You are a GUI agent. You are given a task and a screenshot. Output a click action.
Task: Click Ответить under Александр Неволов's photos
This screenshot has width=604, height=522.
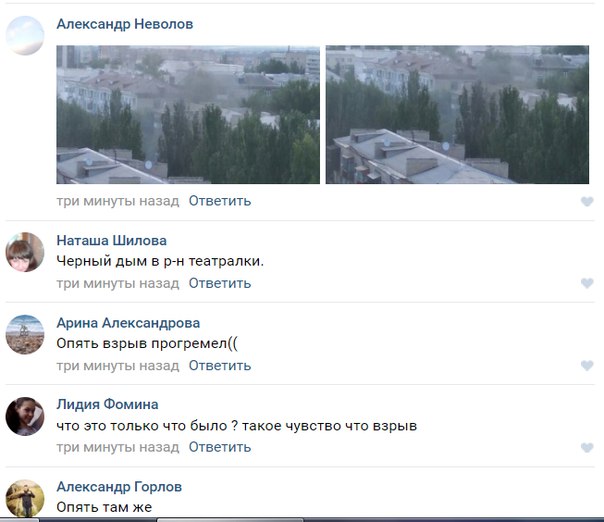click(x=220, y=201)
